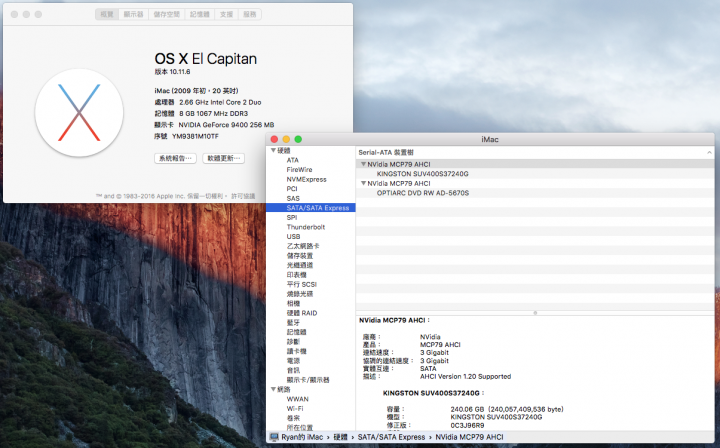
Task: Select 平行 SCSI in the sidebar
Action: coord(302,285)
